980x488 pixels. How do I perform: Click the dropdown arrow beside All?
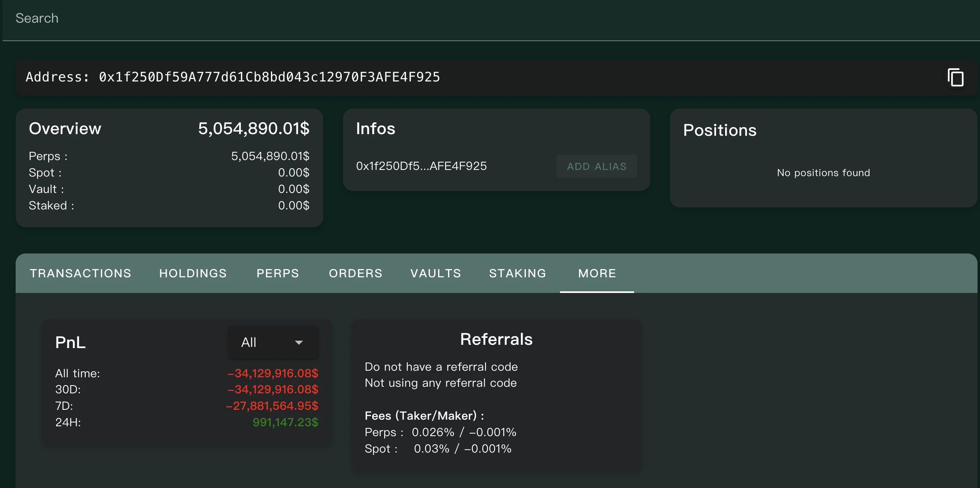[299, 342]
